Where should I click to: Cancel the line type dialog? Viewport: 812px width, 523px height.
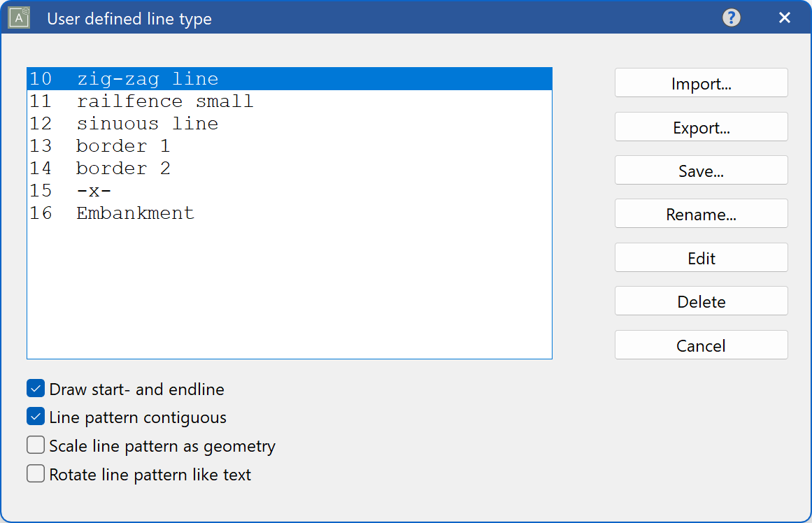click(x=701, y=345)
